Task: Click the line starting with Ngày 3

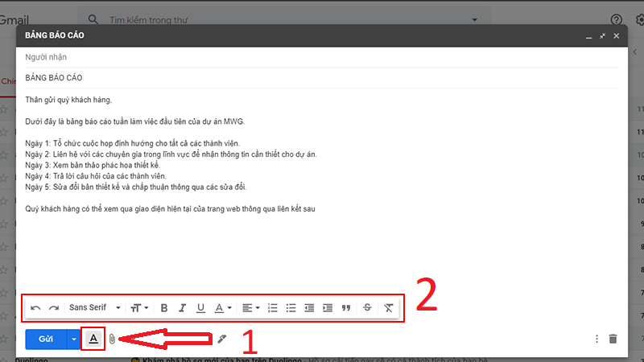Action: (x=93, y=165)
